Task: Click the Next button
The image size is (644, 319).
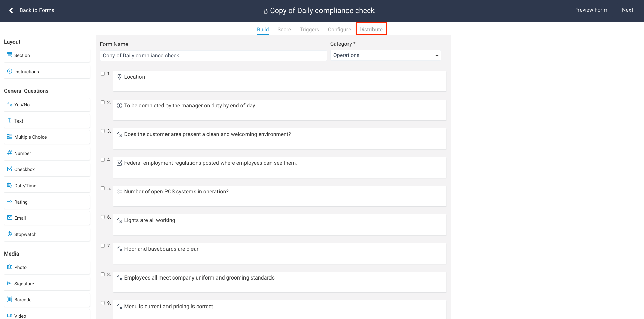Action: 627,10
